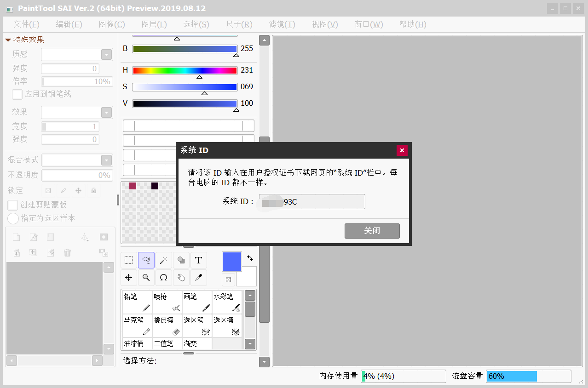Click the 系统 ID text field
The height and width of the screenshot is (388, 588).
pos(312,202)
